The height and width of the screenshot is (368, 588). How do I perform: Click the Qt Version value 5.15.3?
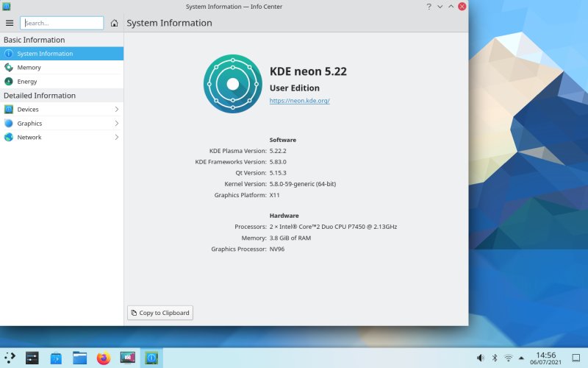tap(278, 173)
